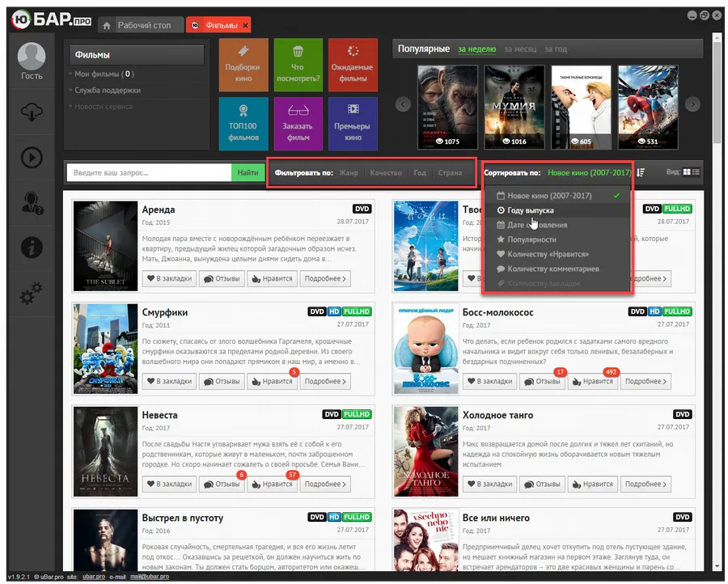The image size is (728, 584).
Task: Open the support agent sidebar icon
Action: click(x=32, y=203)
